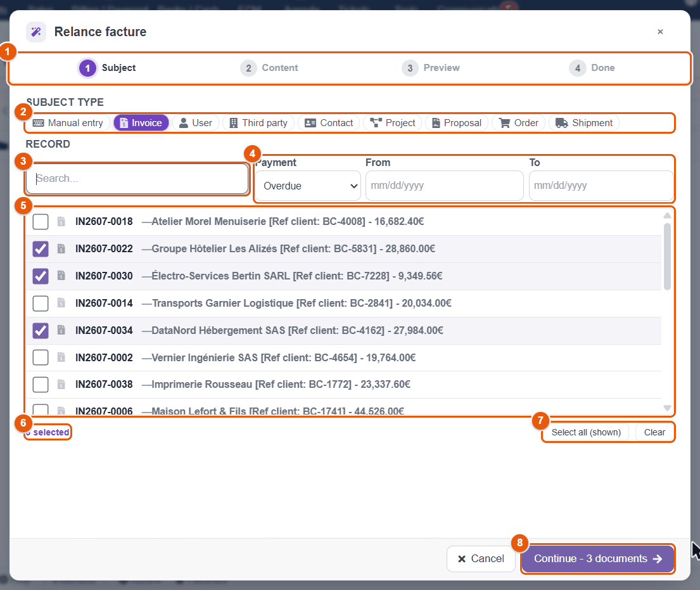The image size is (700, 590).
Task: Go to the Content step
Action: (x=269, y=68)
